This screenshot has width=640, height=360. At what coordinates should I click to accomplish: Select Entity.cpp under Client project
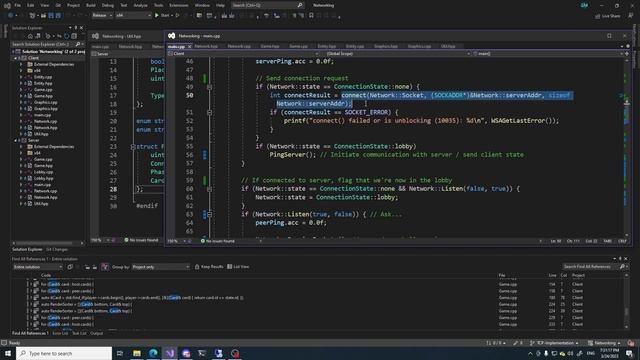[x=43, y=77]
